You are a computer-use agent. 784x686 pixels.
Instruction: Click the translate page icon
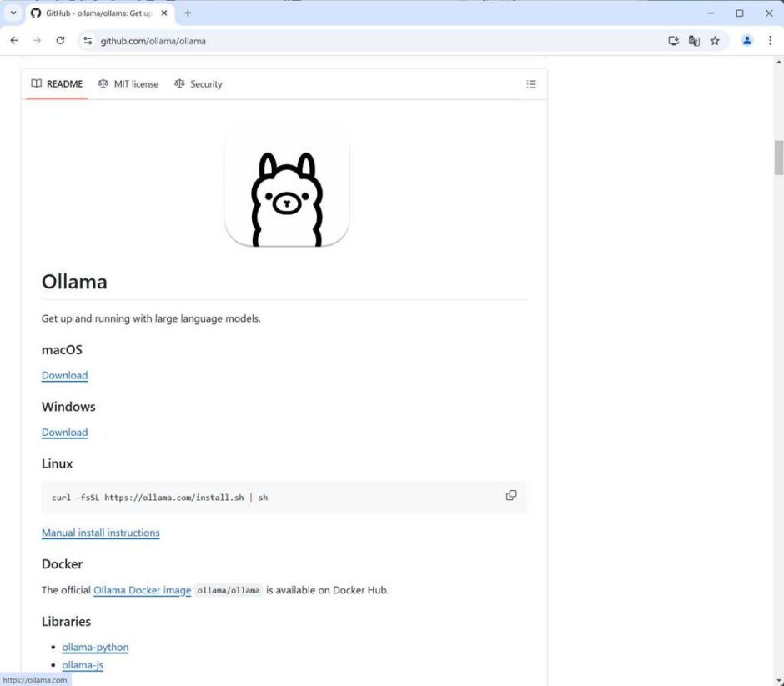pyautogui.click(x=694, y=40)
